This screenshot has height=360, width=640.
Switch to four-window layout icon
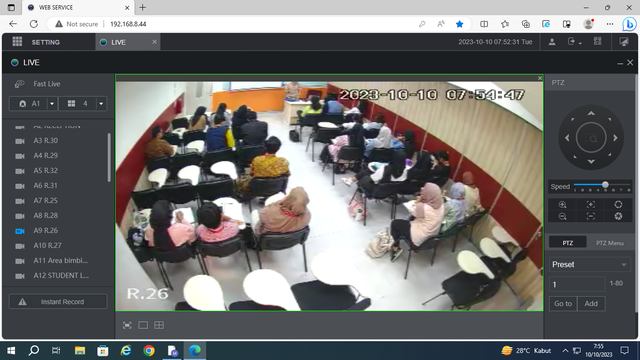159,325
